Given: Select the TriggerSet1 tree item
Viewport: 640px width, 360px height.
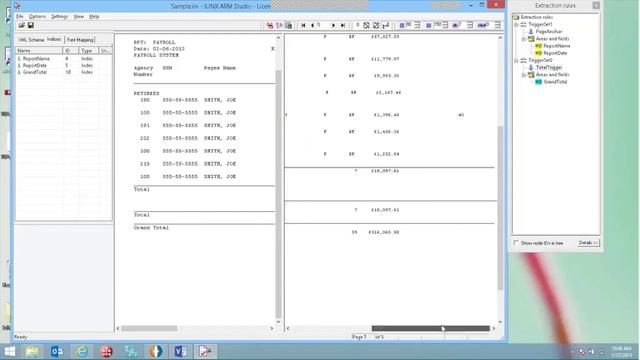Looking at the screenshot, I should (x=540, y=24).
